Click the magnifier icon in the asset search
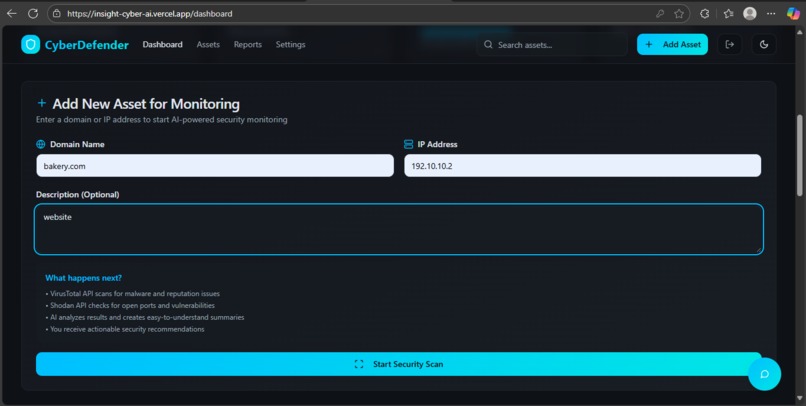 pos(488,45)
